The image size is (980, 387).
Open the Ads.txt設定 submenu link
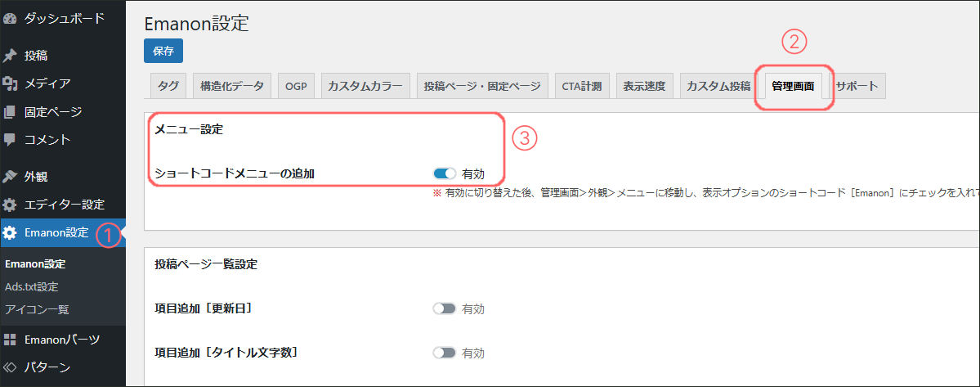(x=31, y=286)
